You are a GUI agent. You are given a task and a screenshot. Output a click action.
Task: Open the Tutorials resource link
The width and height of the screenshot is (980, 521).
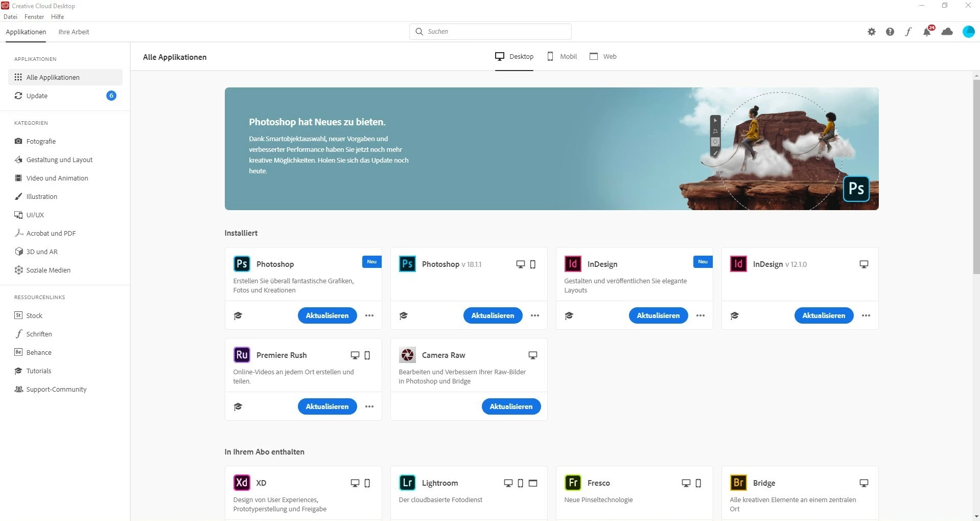pyautogui.click(x=65, y=371)
